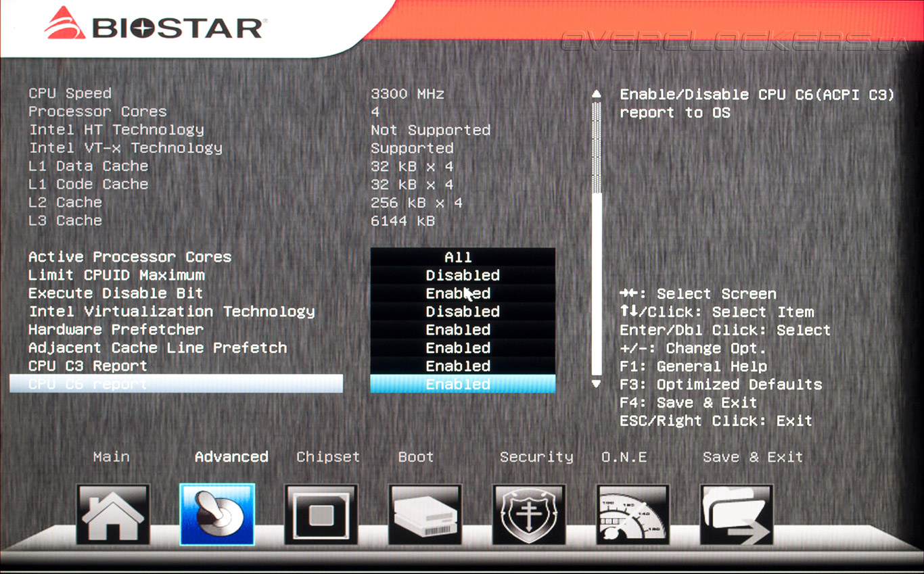The height and width of the screenshot is (574, 924).
Task: Open the Chipset chip icon
Action: click(x=321, y=515)
